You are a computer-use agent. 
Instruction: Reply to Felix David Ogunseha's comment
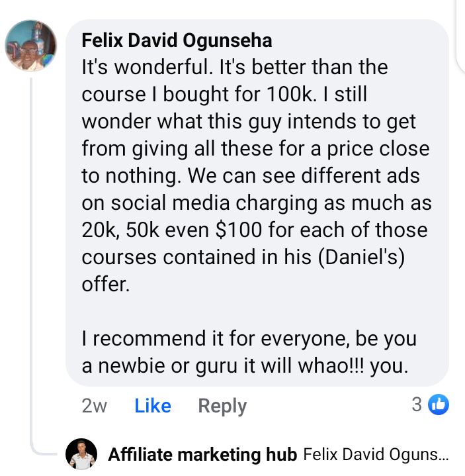coord(222,406)
